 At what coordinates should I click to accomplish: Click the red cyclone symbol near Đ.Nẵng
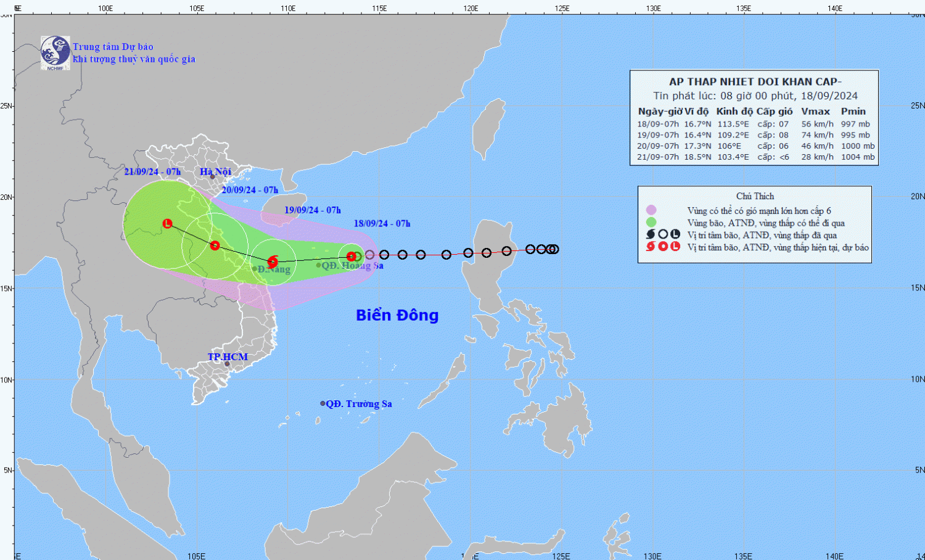(273, 261)
